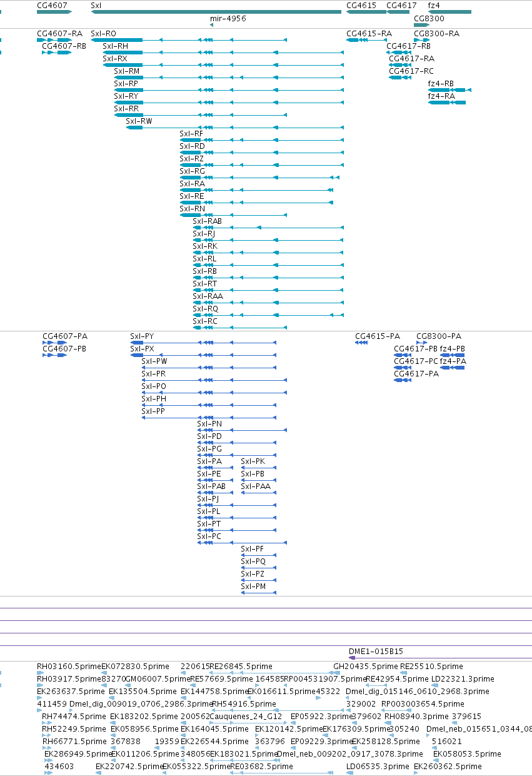This screenshot has height=776, width=532.
Task: Open transcript Sxl-RX
Action: pyautogui.click(x=115, y=58)
